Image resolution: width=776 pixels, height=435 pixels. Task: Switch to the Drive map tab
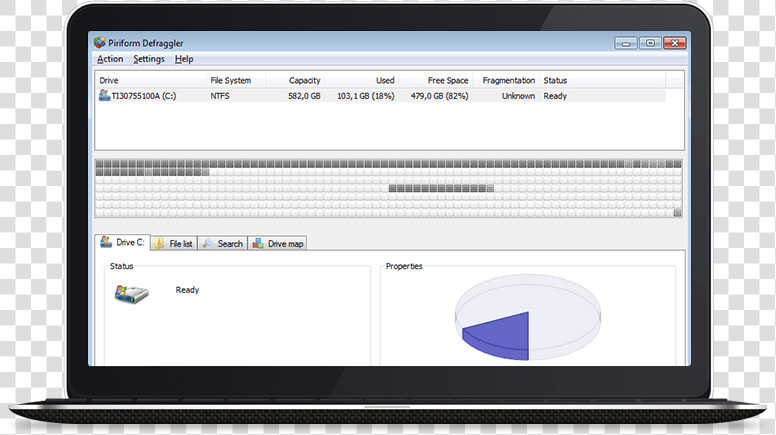277,243
